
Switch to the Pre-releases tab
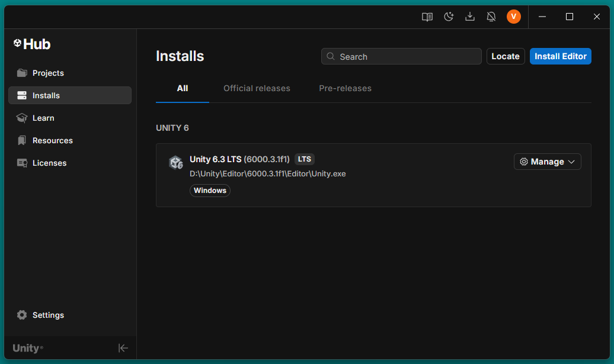345,88
